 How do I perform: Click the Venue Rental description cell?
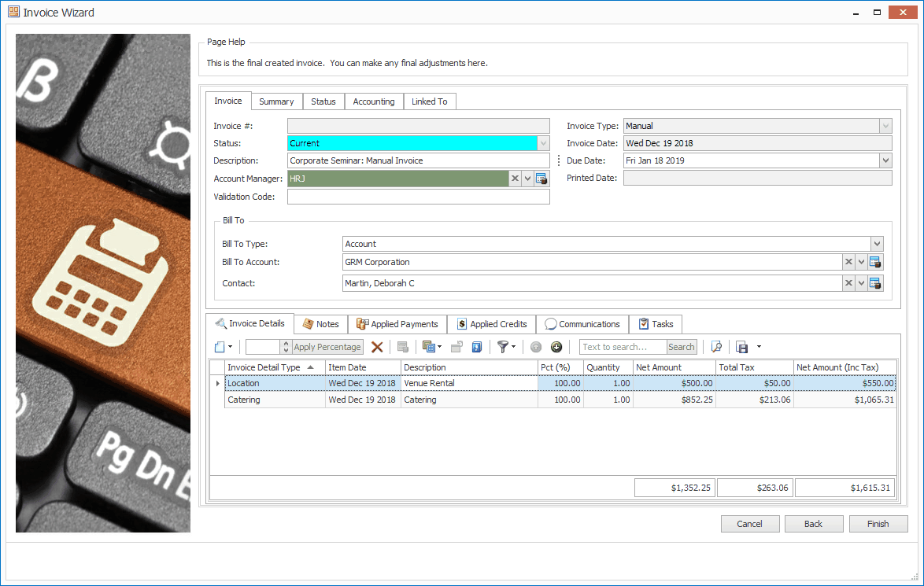[469, 383]
